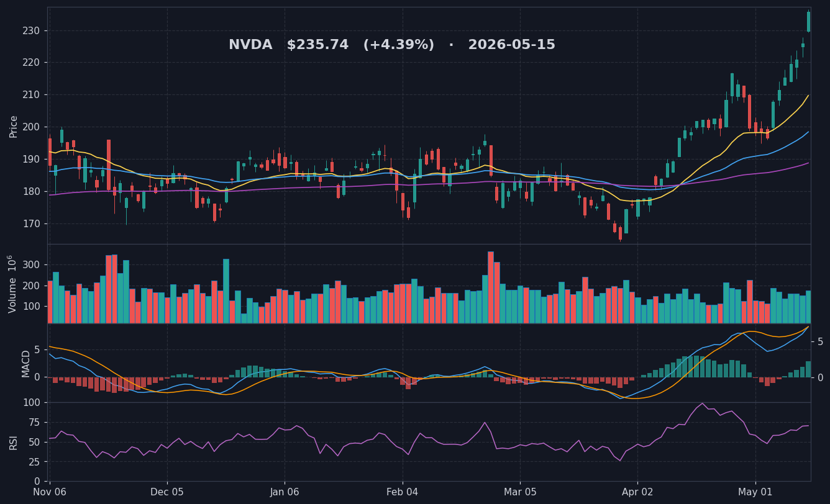Click the 50 RSI tick label
The height and width of the screenshot is (504, 830).
coord(35,442)
